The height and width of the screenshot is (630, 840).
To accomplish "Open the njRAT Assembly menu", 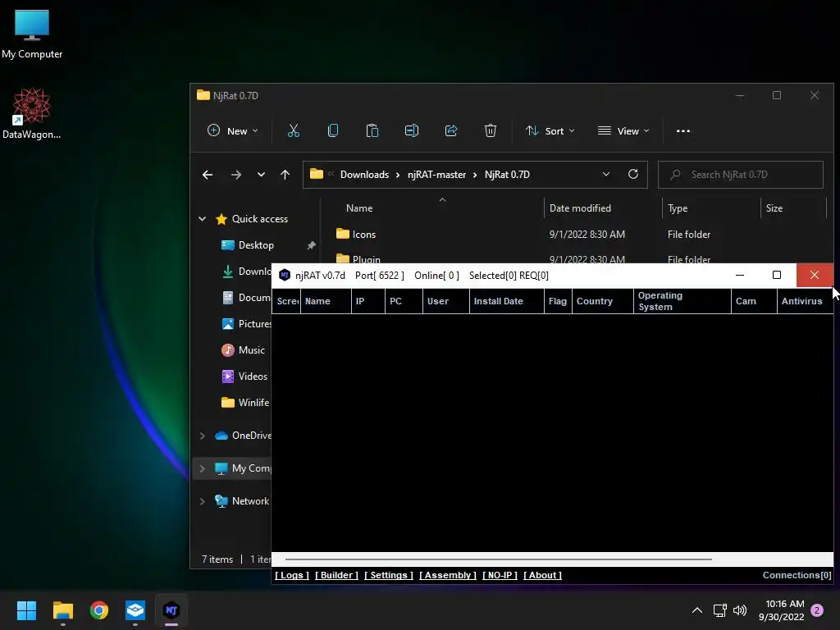I will tap(447, 575).
